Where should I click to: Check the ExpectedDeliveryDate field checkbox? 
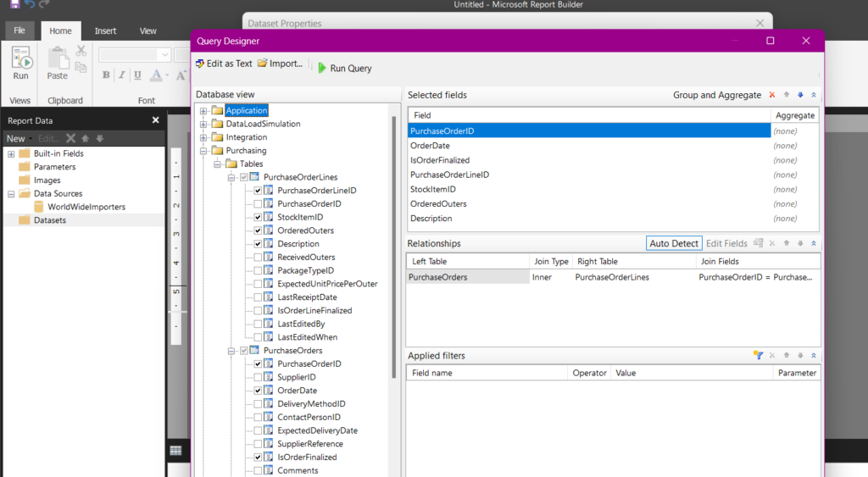pos(258,430)
